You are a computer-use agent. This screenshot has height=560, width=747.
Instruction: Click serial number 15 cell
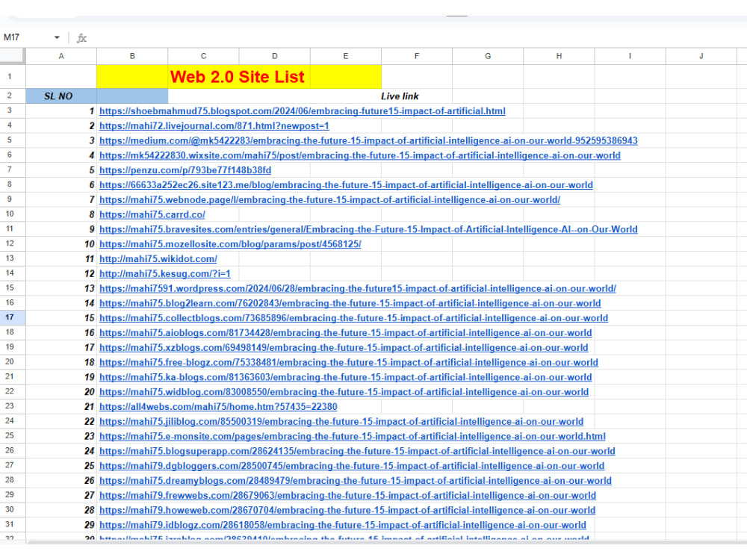point(61,317)
